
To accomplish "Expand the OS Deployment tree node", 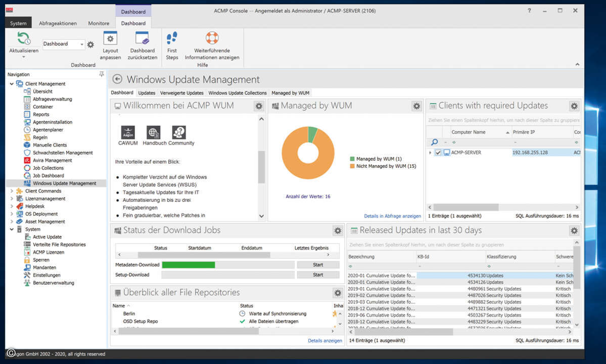I will point(12,214).
